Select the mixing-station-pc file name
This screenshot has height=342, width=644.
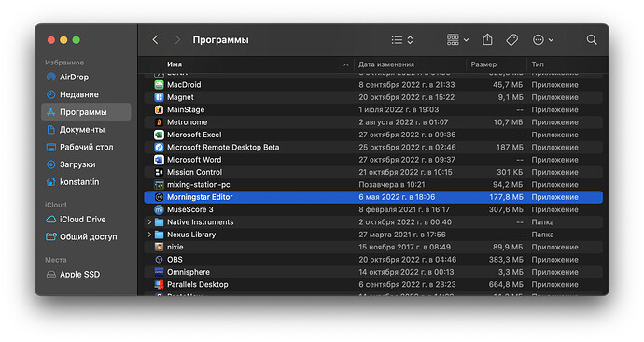coord(199,185)
